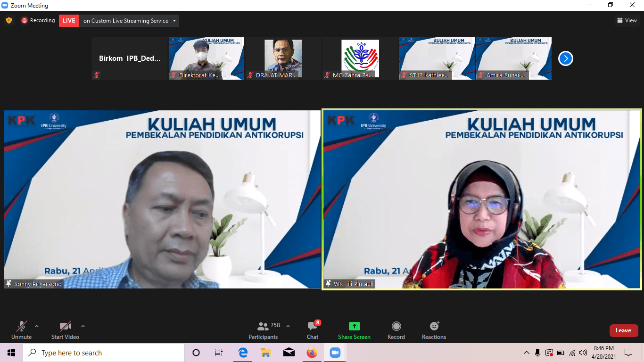Start a meeting Record
This screenshot has width=644, height=362.
point(396,330)
